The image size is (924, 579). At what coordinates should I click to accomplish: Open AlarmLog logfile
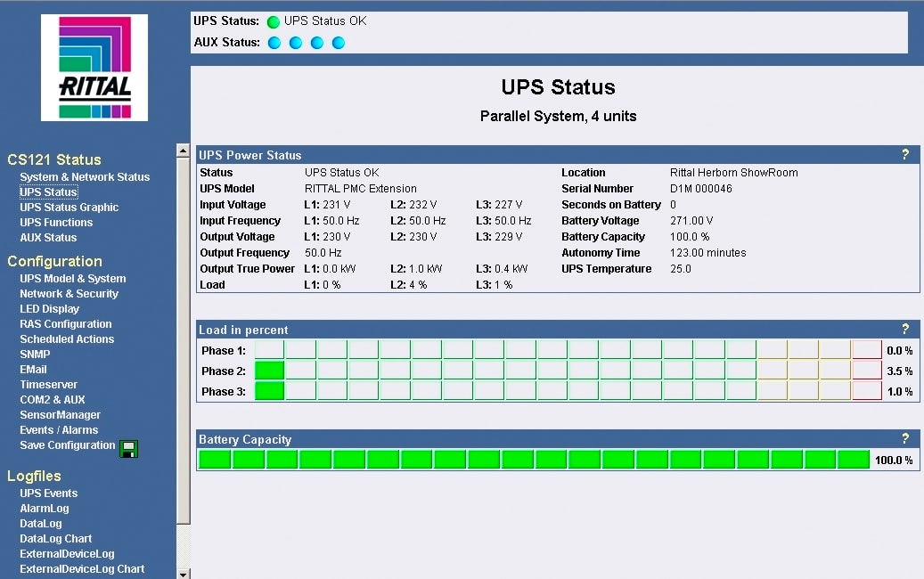(45, 509)
